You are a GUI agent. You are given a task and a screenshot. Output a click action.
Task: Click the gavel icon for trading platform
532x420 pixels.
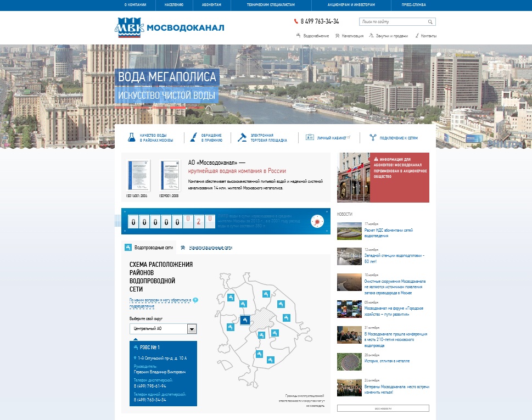pyautogui.click(x=242, y=137)
